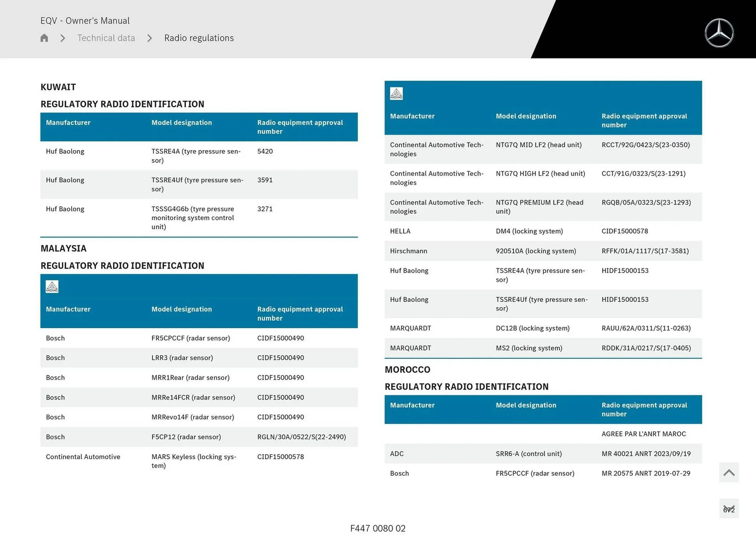Image resolution: width=756 pixels, height=535 pixels.
Task: Select the Radio regulations breadcrumb item
Action: (x=199, y=38)
